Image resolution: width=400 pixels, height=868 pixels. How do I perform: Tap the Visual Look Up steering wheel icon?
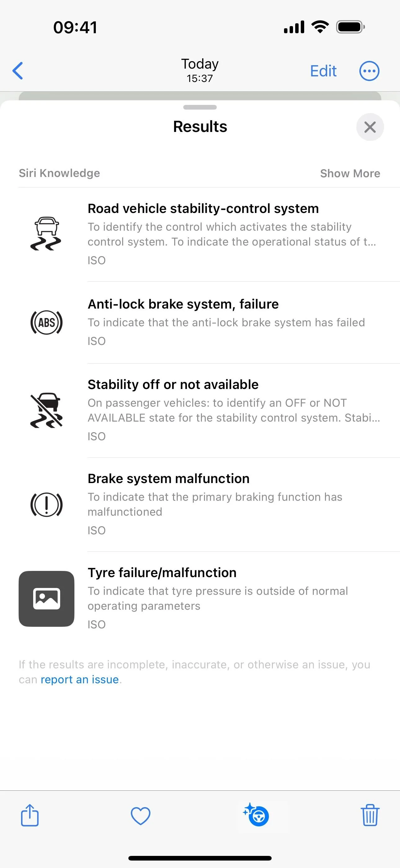point(256,815)
